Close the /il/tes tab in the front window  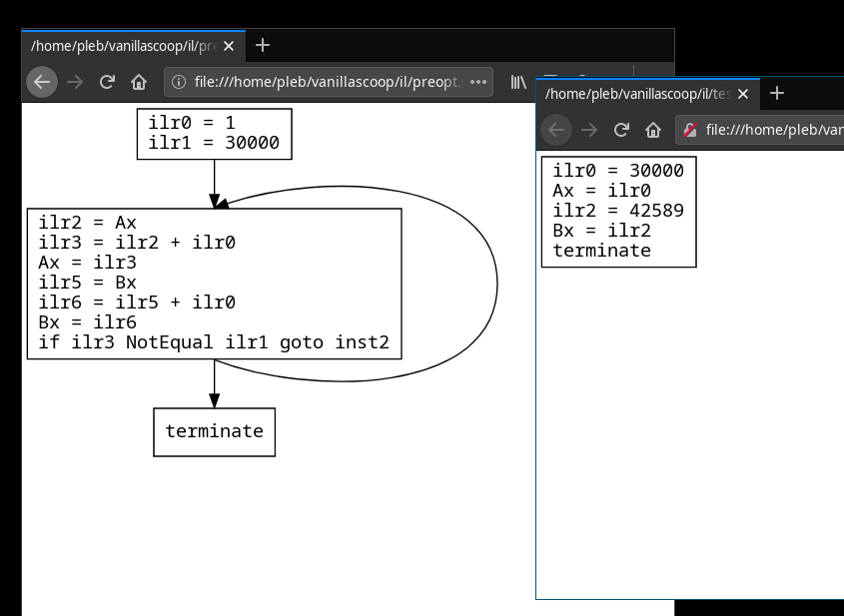743,94
